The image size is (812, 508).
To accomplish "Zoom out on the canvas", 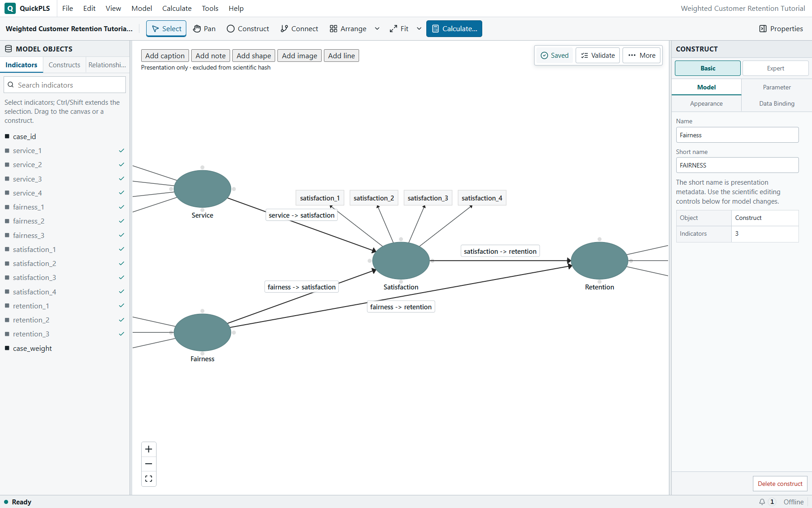I will [149, 464].
